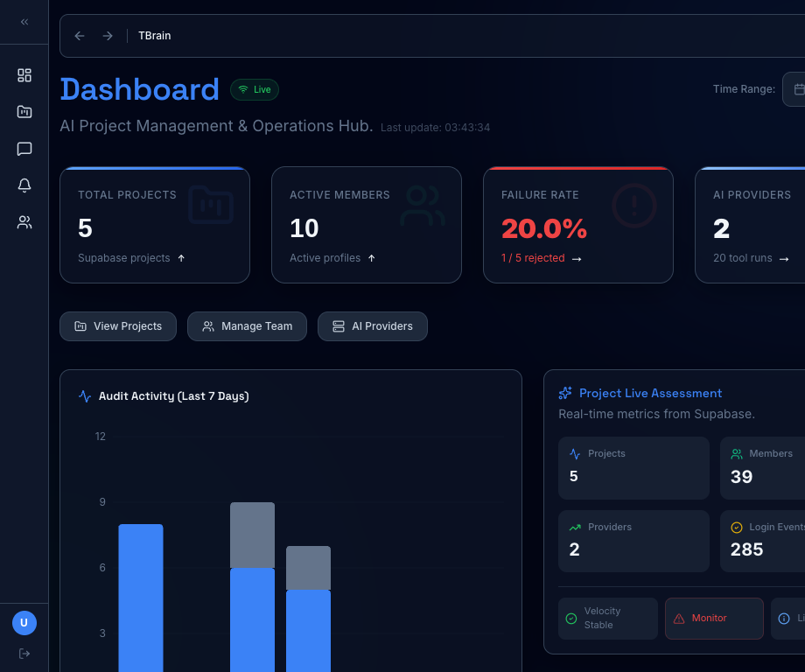The width and height of the screenshot is (805, 672).
Task: Click the people icon in Members tile
Action: click(x=737, y=454)
